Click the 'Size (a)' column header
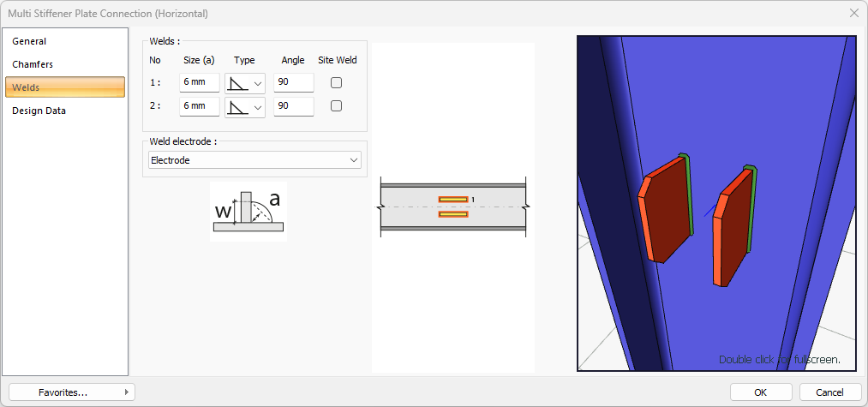 pyautogui.click(x=199, y=60)
